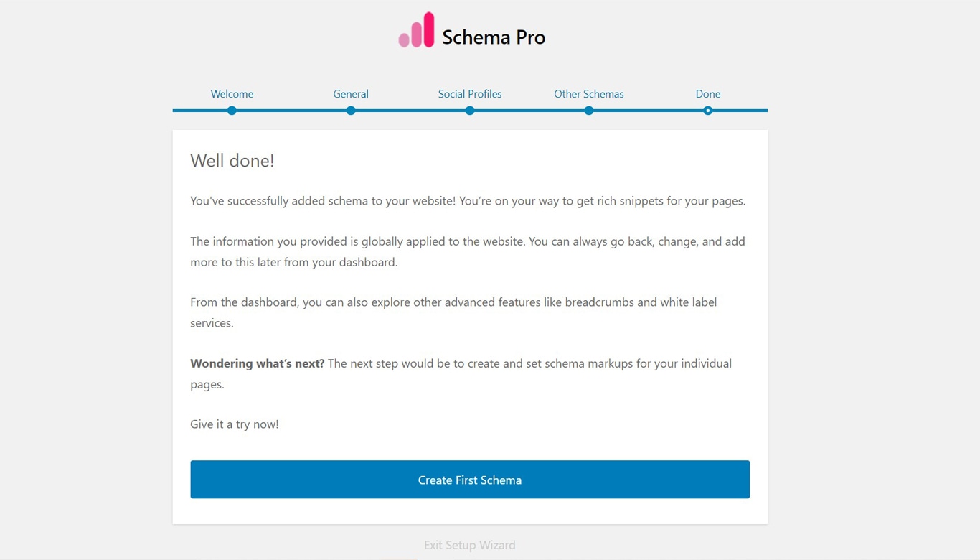The height and width of the screenshot is (560, 980).
Task: Activate the Welcome step circle
Action: tap(232, 111)
